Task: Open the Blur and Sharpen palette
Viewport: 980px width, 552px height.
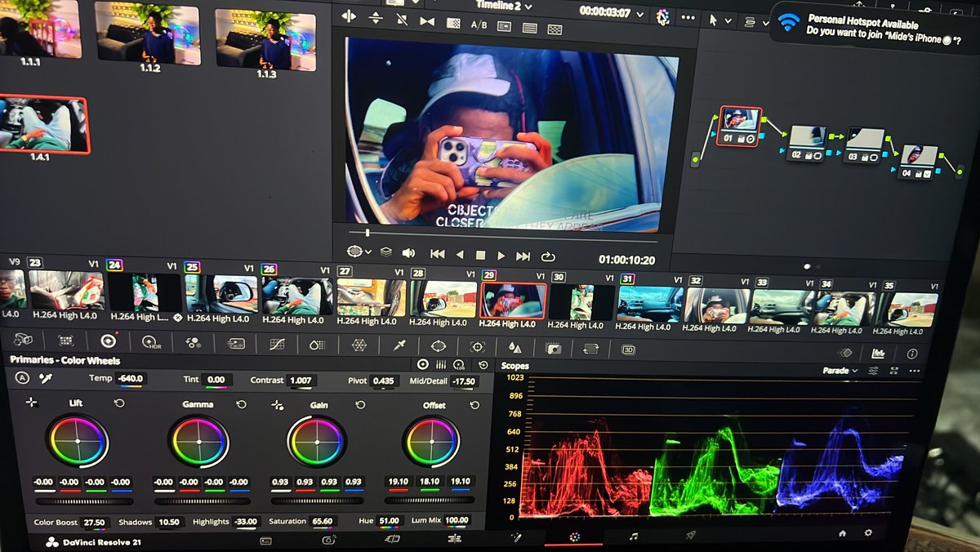Action: (514, 347)
